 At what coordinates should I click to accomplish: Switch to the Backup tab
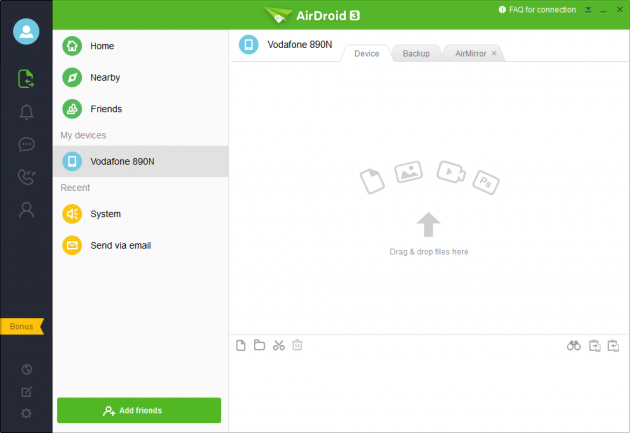[x=416, y=53]
